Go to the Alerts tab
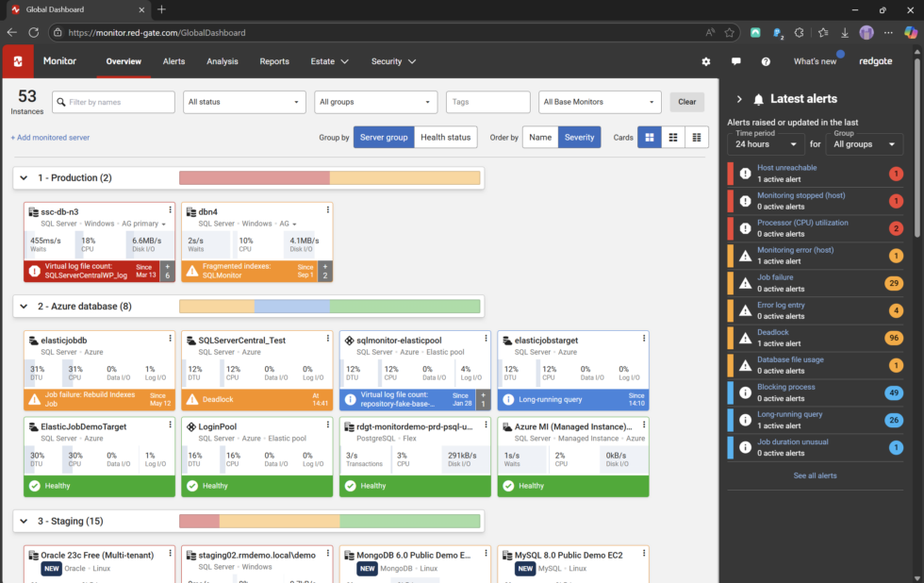This screenshot has width=924, height=583. (x=173, y=61)
